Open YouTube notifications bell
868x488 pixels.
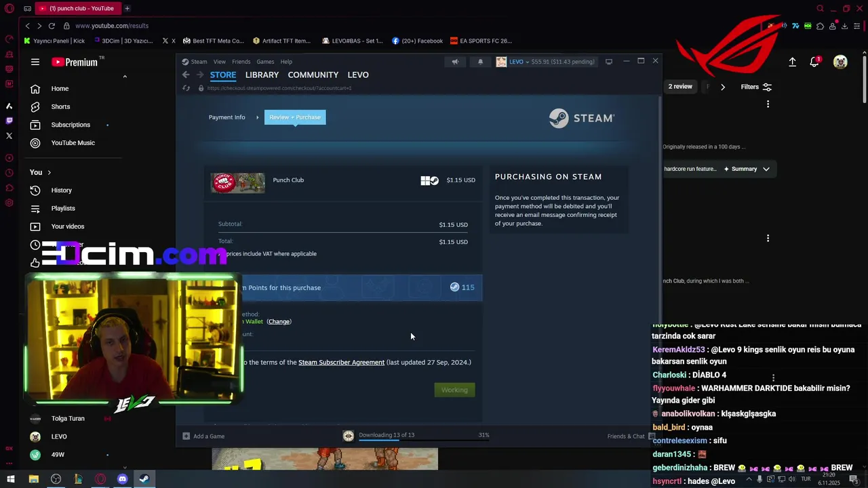[815, 62]
